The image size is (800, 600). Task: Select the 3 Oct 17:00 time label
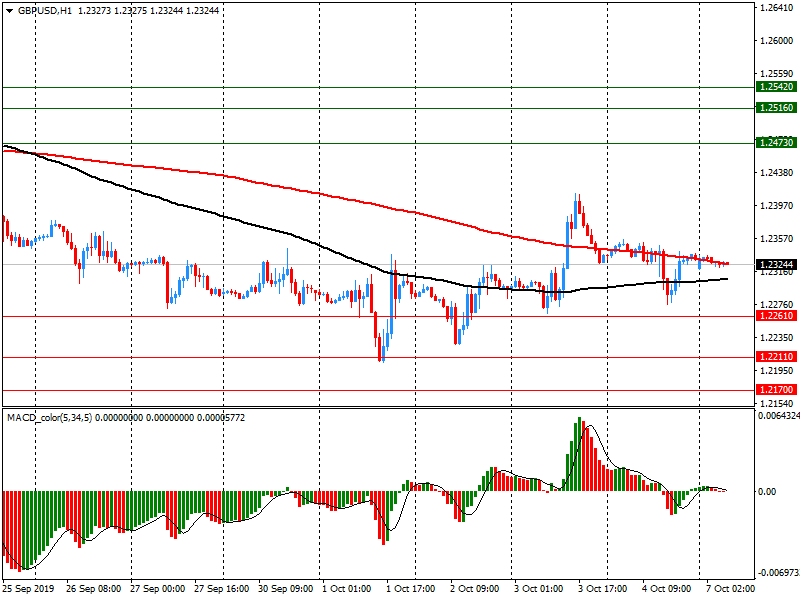point(602,590)
